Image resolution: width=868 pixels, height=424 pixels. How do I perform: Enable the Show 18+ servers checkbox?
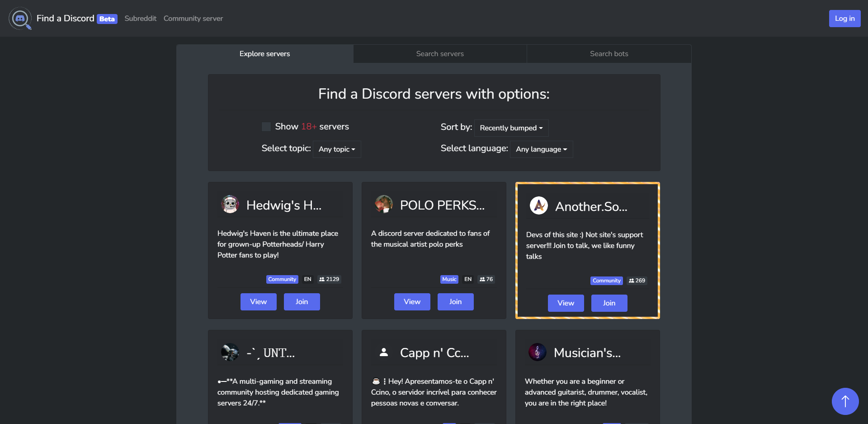click(x=266, y=127)
